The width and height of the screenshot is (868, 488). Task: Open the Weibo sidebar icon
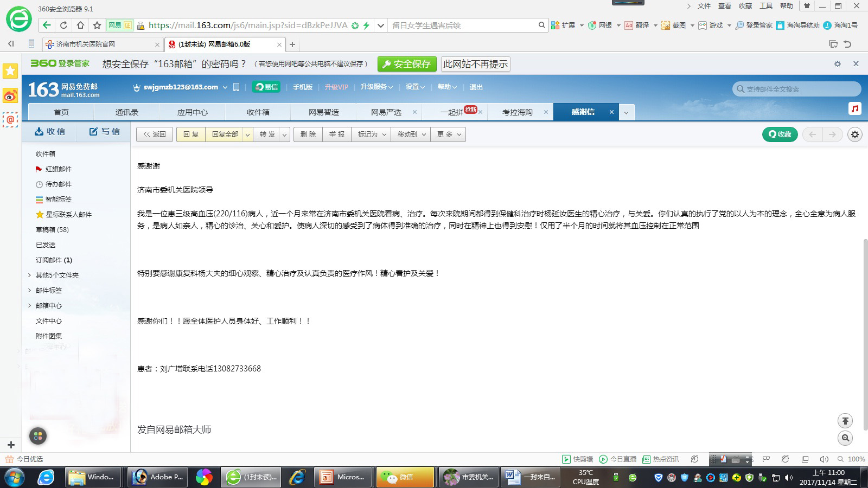click(x=10, y=96)
